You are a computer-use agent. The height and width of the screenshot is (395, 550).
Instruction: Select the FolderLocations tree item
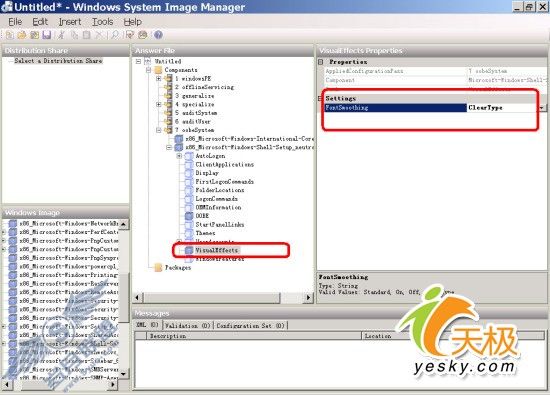[220, 190]
